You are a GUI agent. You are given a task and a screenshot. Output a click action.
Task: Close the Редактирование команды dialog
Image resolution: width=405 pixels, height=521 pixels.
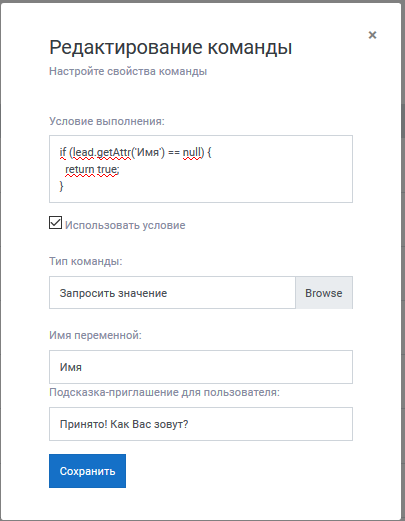(x=372, y=35)
